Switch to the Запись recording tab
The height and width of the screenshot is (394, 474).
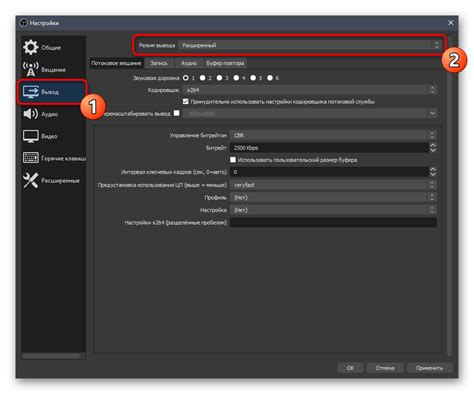point(159,63)
